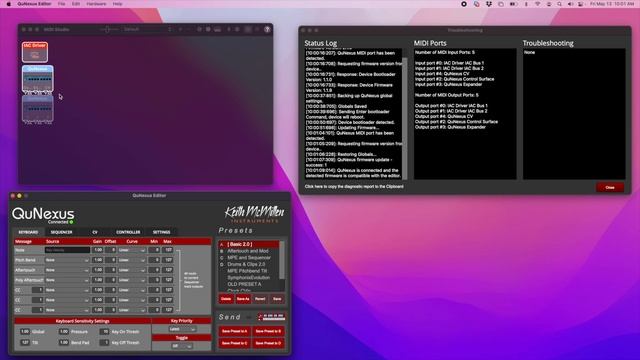Select the 'SymphonixEvolution' preset

click(249, 277)
